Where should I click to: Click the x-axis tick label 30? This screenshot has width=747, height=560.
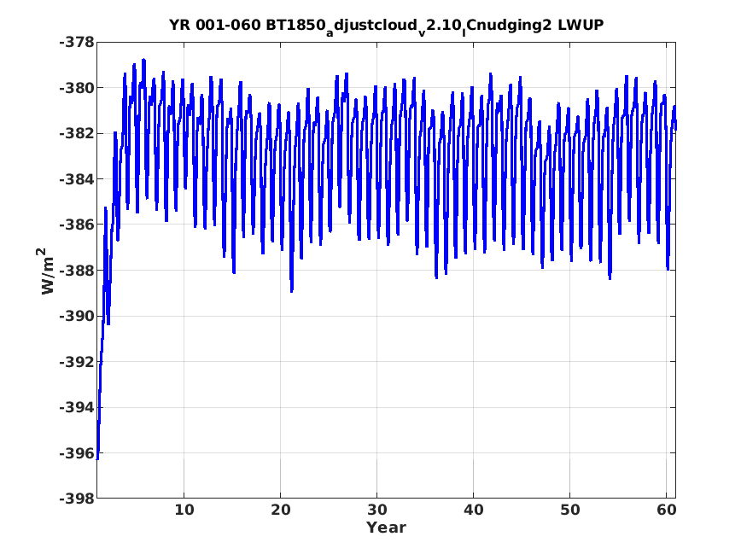tap(376, 510)
